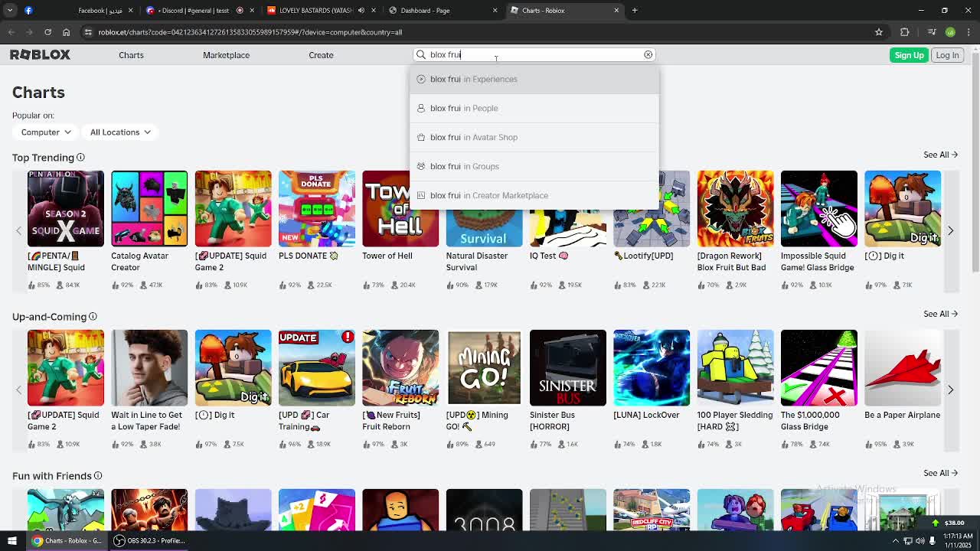Click the Top Trending info icon
The width and height of the screenshot is (980, 551).
[x=80, y=158]
